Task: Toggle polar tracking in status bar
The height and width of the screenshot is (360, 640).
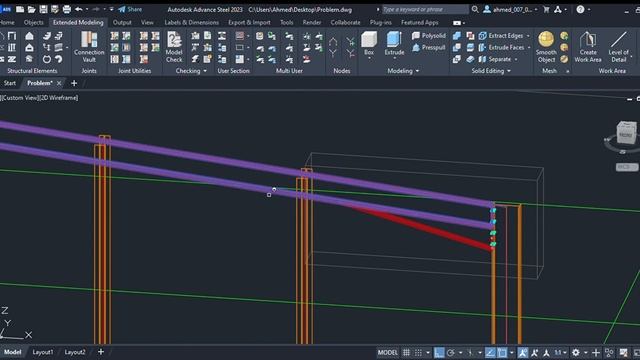Action: (x=451, y=353)
